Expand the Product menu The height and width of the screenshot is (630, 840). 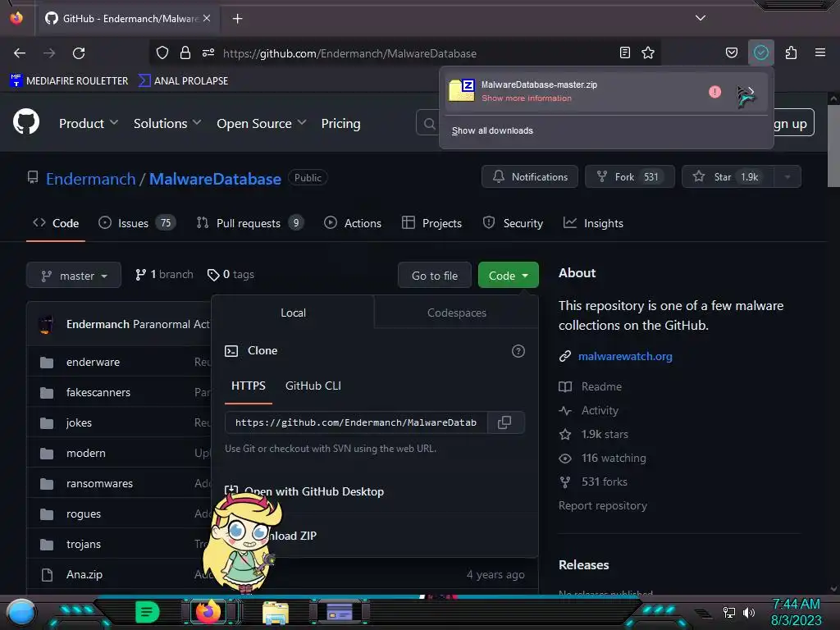(x=89, y=124)
